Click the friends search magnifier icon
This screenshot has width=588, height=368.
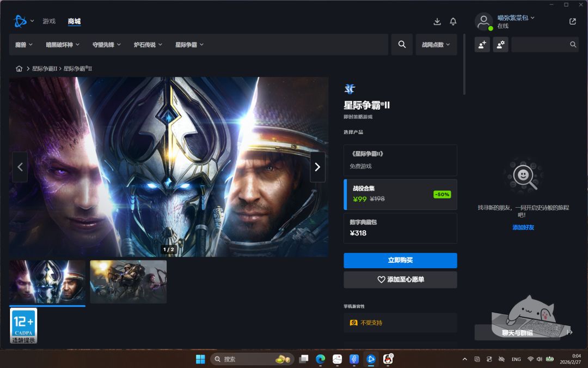(x=573, y=45)
